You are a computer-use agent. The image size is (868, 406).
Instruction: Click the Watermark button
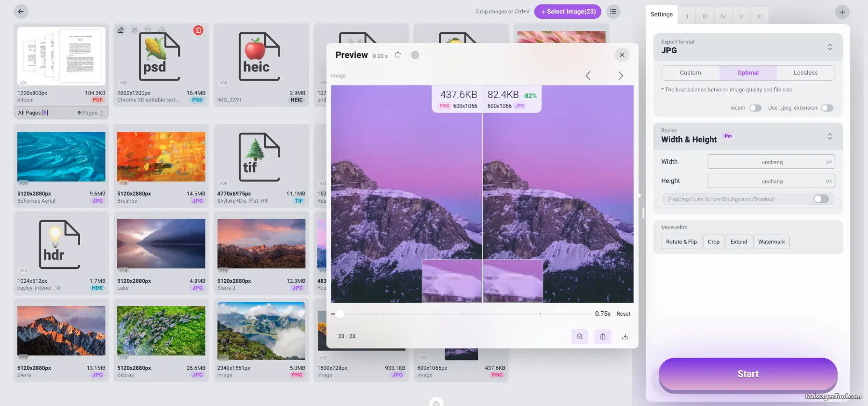772,242
